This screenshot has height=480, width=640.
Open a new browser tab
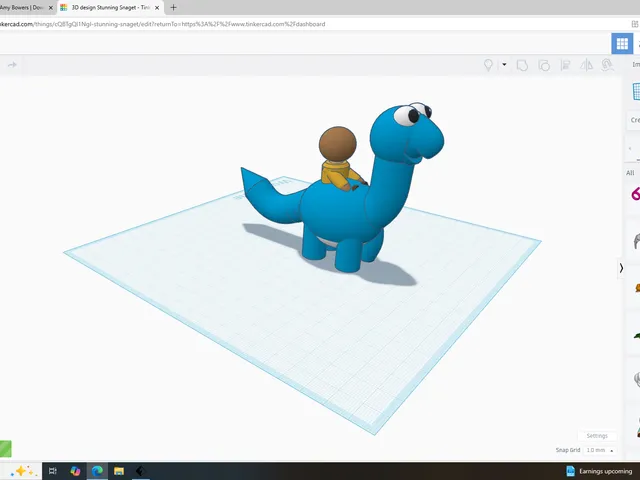pyautogui.click(x=173, y=7)
